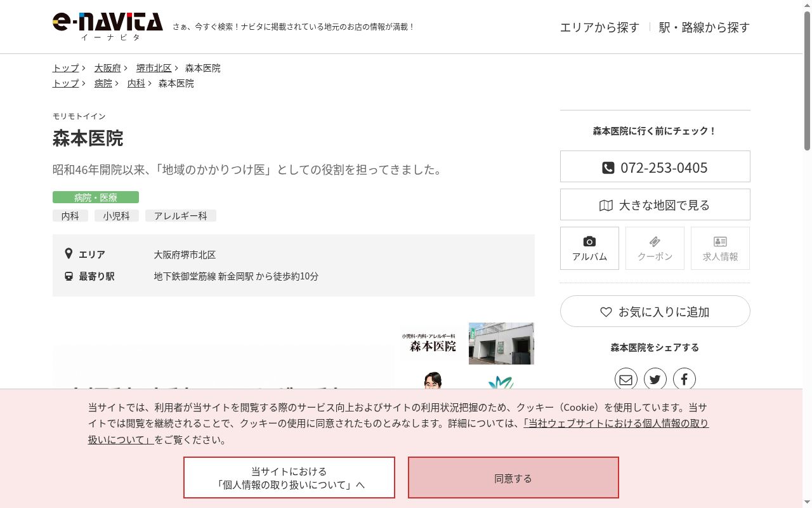Open the 求人情報 card button
This screenshot has height=508, width=812.
(x=720, y=248)
